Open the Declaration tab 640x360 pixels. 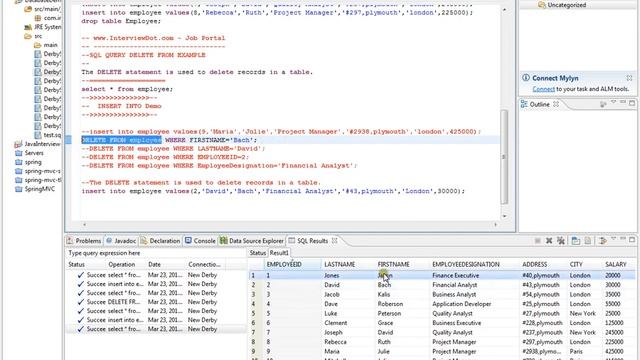160,241
